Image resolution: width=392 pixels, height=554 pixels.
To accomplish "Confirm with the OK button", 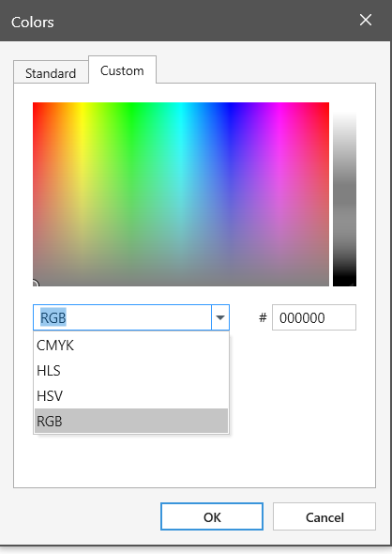I will [212, 516].
